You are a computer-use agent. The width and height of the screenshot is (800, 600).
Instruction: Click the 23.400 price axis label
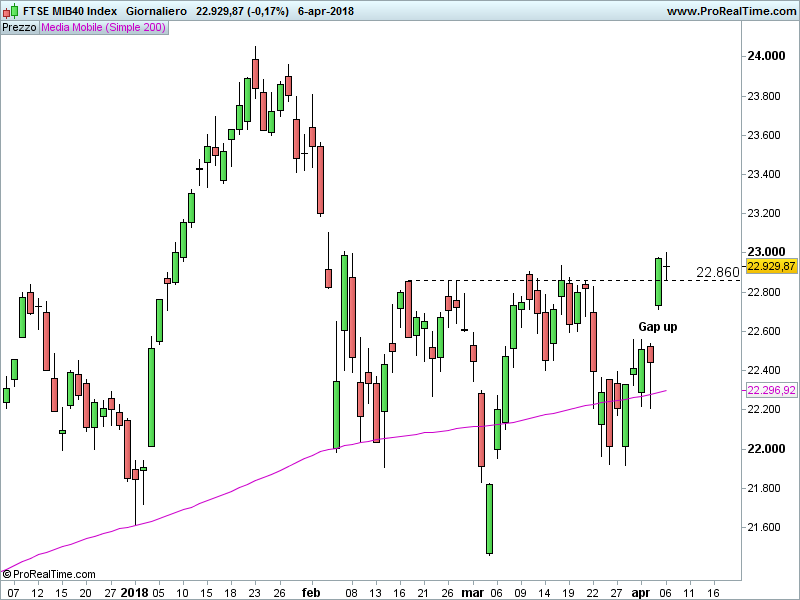tap(764, 174)
